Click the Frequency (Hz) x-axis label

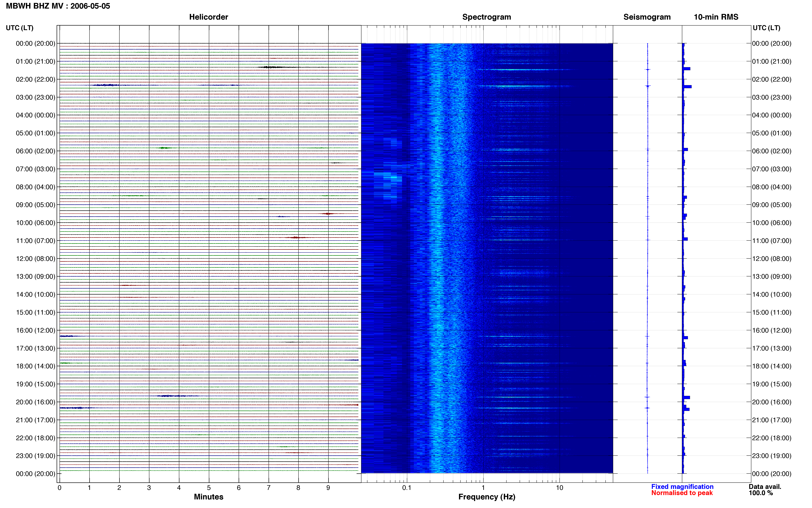pyautogui.click(x=487, y=497)
